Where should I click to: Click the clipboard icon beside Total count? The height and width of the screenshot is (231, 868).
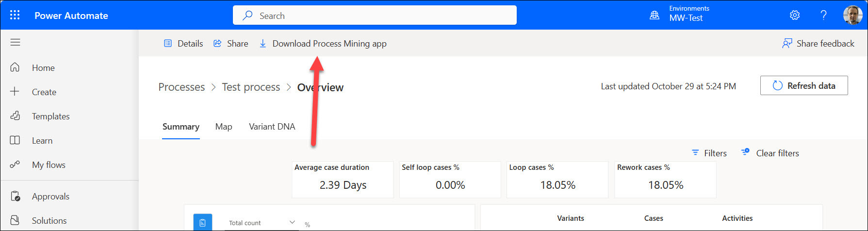click(202, 223)
